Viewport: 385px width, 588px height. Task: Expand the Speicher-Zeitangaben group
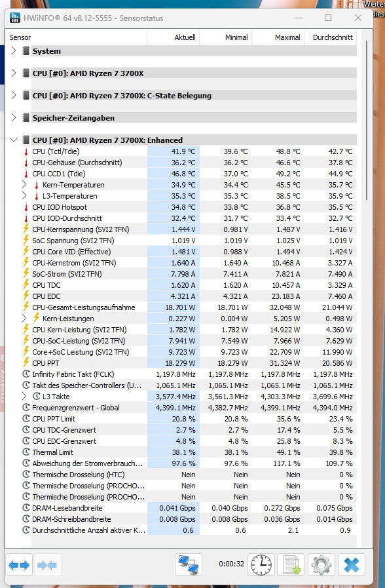pyautogui.click(x=14, y=118)
